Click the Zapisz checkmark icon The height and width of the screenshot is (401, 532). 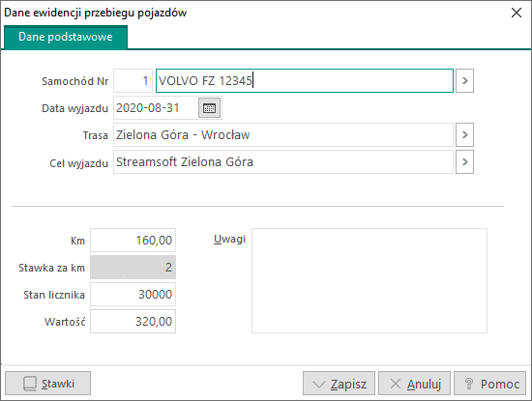click(319, 384)
